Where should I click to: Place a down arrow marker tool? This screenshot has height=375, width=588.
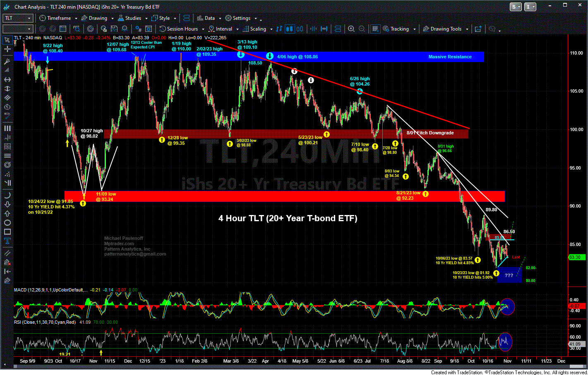click(7, 204)
